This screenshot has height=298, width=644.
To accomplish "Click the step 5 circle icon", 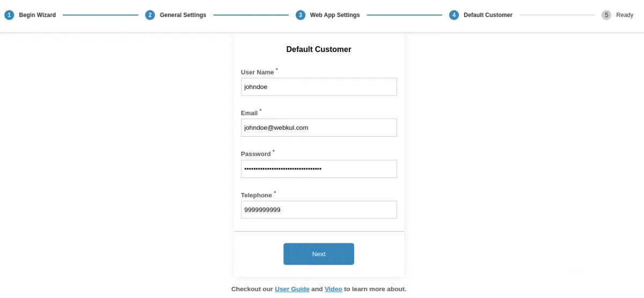I will click(606, 15).
